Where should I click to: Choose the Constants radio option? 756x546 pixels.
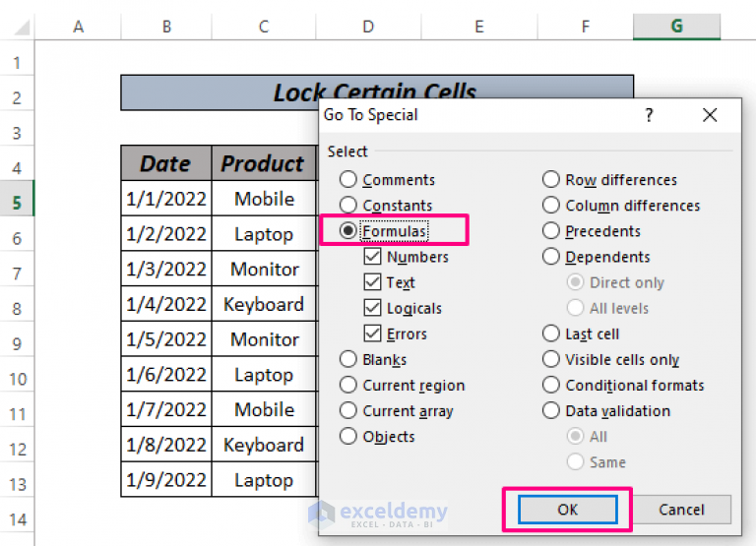348,206
